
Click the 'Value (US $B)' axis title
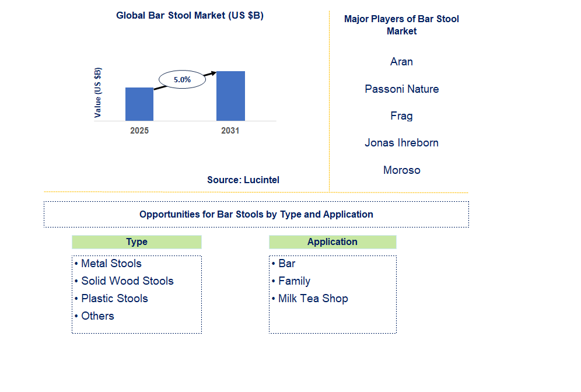coord(97,93)
